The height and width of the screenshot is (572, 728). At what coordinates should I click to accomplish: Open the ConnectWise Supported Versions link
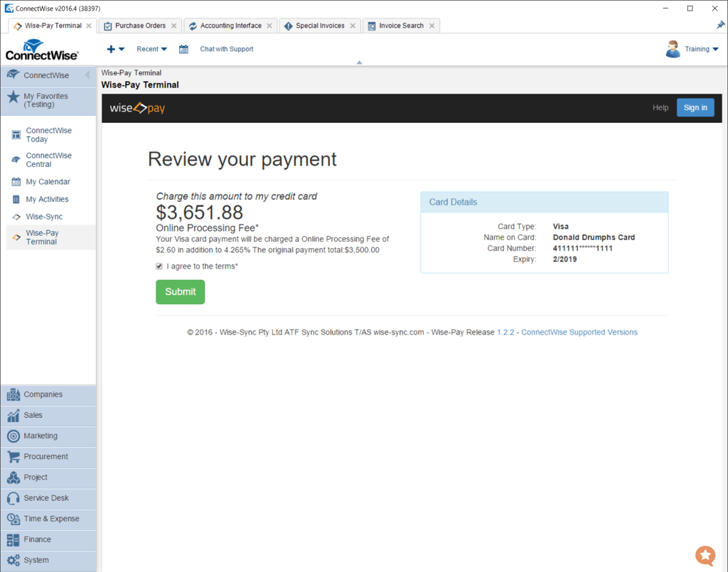point(579,332)
